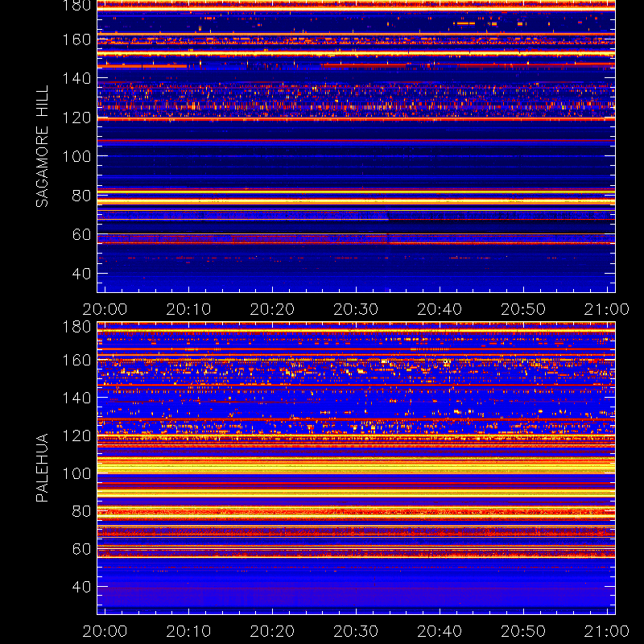Screen dimensions: 644x644
Task: Pick the 20:40 time label below Sagamore Hill plot
Action: 440,309
